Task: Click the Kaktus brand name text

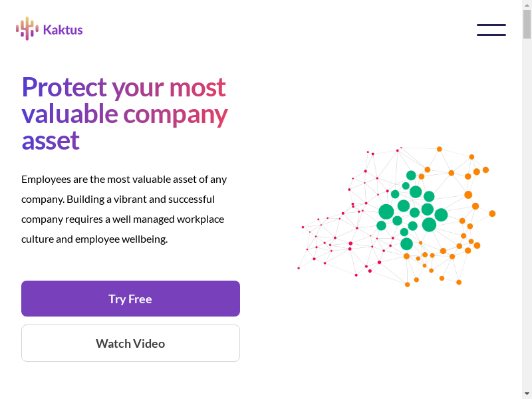Action: pyautogui.click(x=63, y=29)
